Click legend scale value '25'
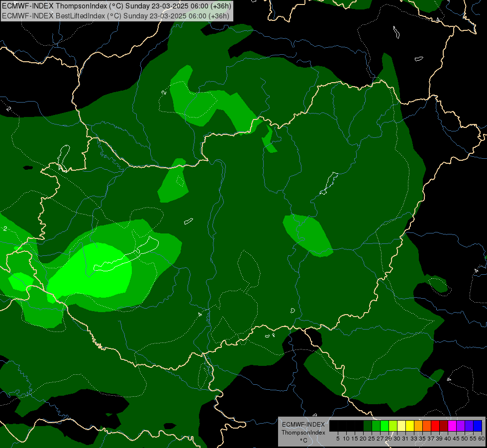 click(x=372, y=439)
